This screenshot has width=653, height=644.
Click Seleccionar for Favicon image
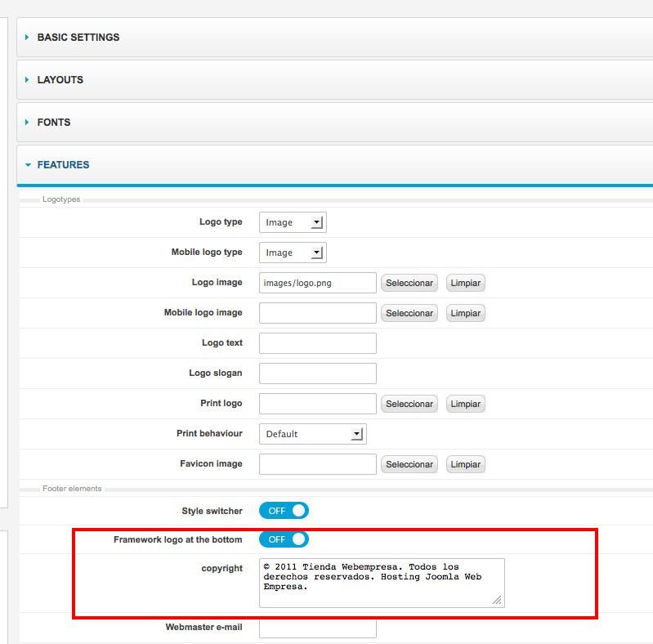[409, 464]
